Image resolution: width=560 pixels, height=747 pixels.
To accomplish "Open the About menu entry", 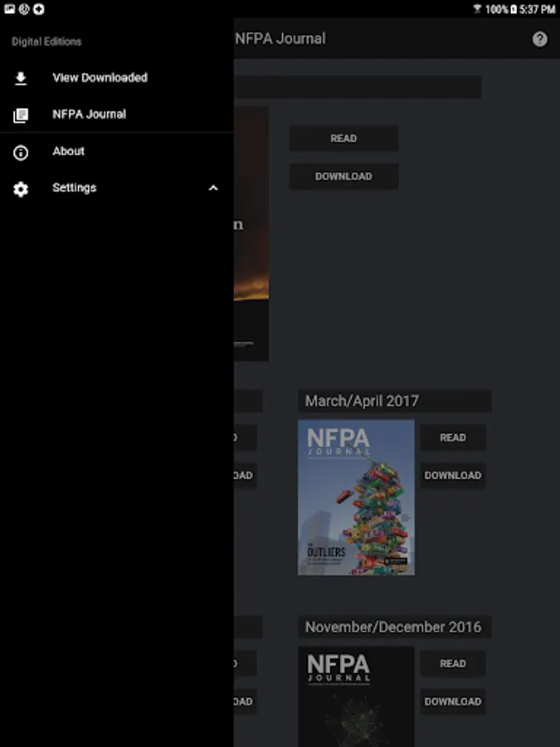I will (x=117, y=151).
